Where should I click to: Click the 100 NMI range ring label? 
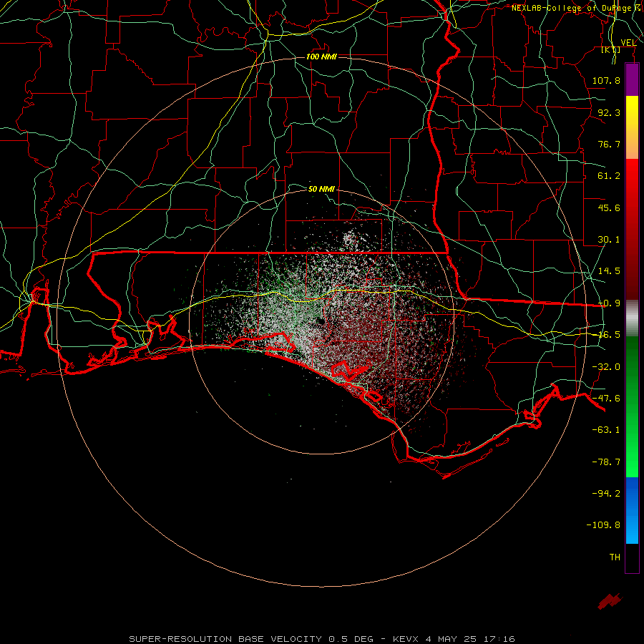[x=321, y=57]
